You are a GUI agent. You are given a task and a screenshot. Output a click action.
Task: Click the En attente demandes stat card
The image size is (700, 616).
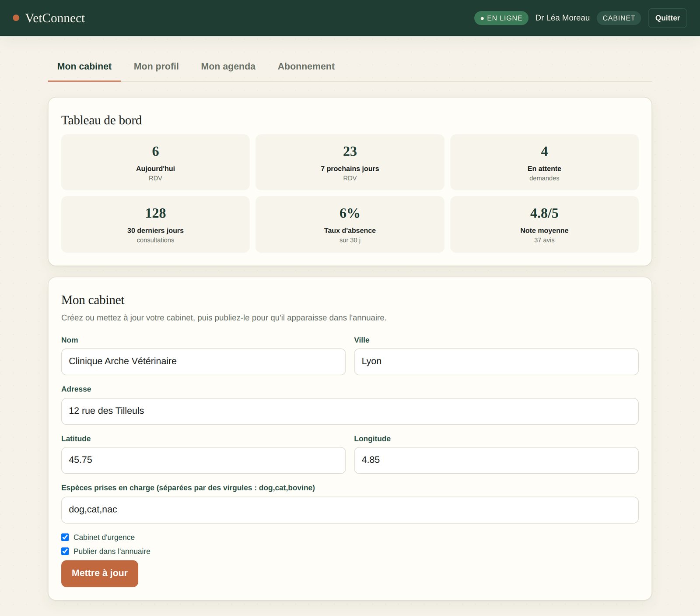tap(544, 162)
